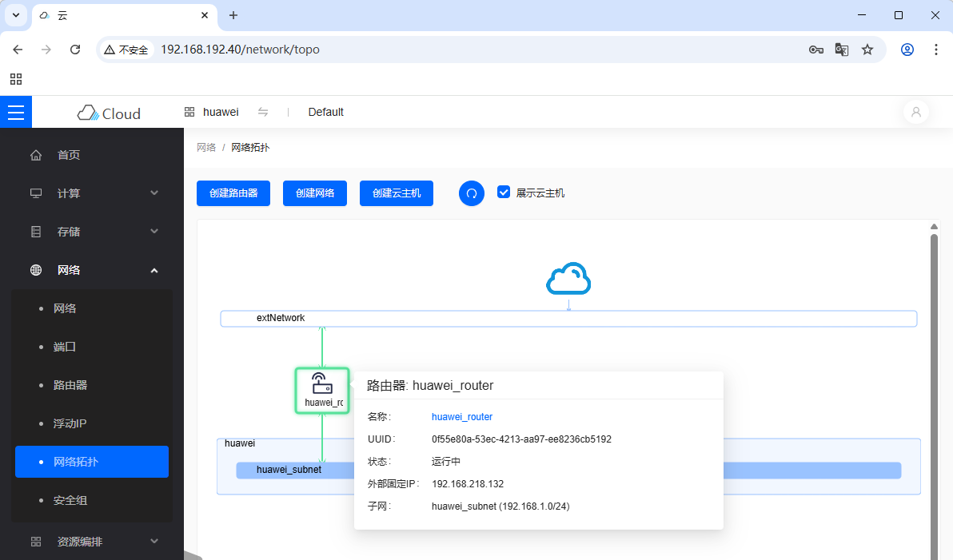953x560 pixels.
Task: Click the monitor icon for 计算
Action: click(37, 193)
